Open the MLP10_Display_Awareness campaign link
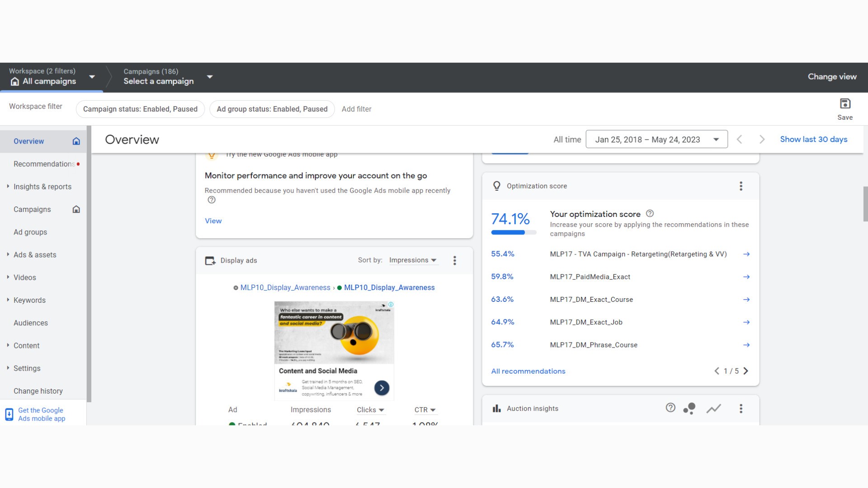 [285, 288]
